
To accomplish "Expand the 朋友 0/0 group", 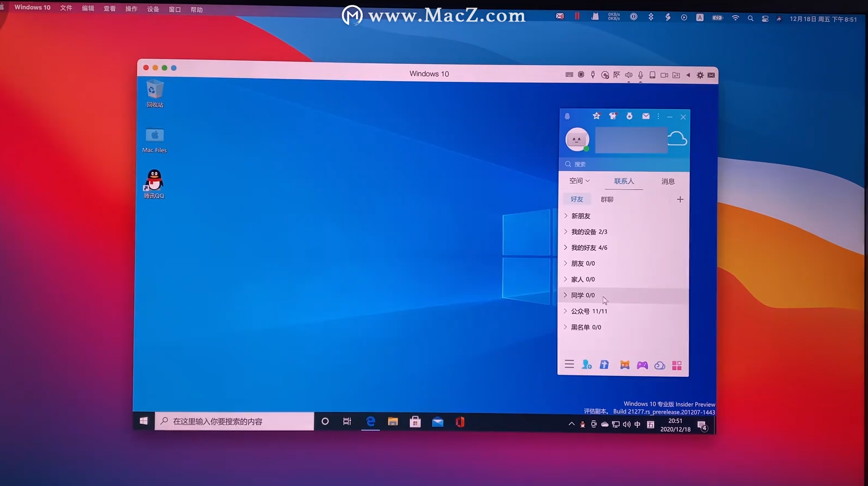I will [623, 264].
